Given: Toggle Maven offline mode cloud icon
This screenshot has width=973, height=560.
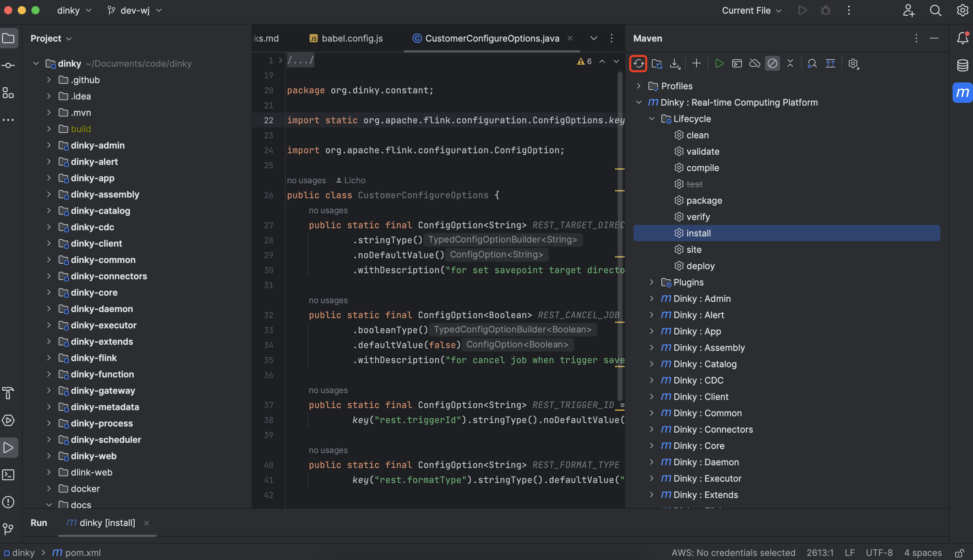Looking at the screenshot, I should pos(754,63).
